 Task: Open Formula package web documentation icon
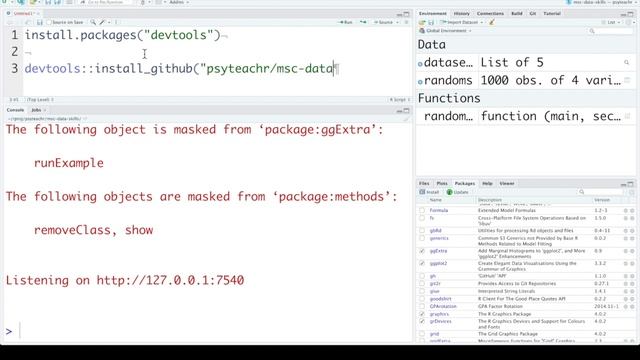[625, 211]
